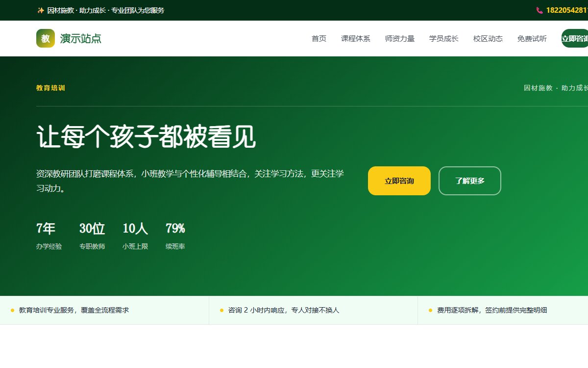
Task: Click the green 立即咨询 header button
Action: click(x=575, y=38)
